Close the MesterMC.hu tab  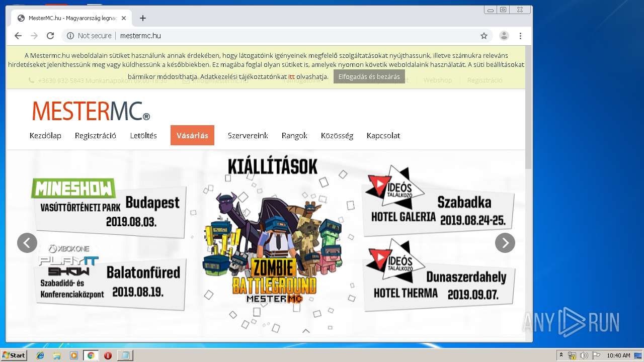tap(124, 18)
